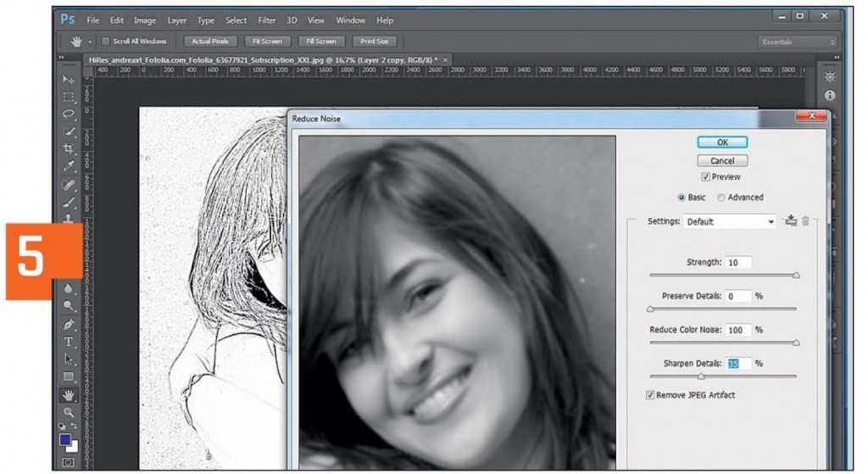Enable Scroll All Windows checkbox
This screenshot has width=868, height=474.
(106, 41)
